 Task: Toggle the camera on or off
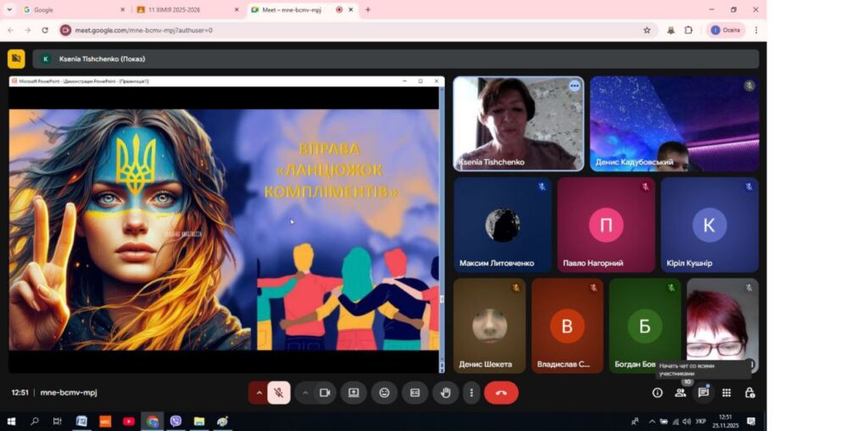[x=324, y=393]
